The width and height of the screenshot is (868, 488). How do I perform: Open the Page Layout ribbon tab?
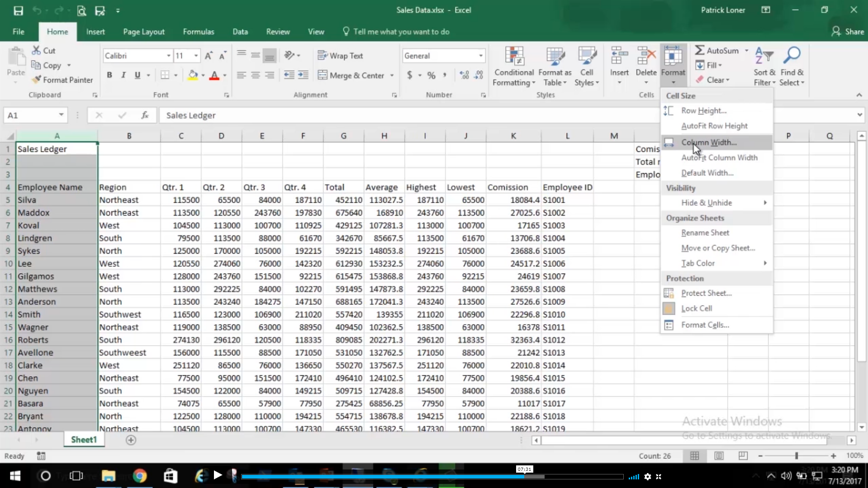144,32
